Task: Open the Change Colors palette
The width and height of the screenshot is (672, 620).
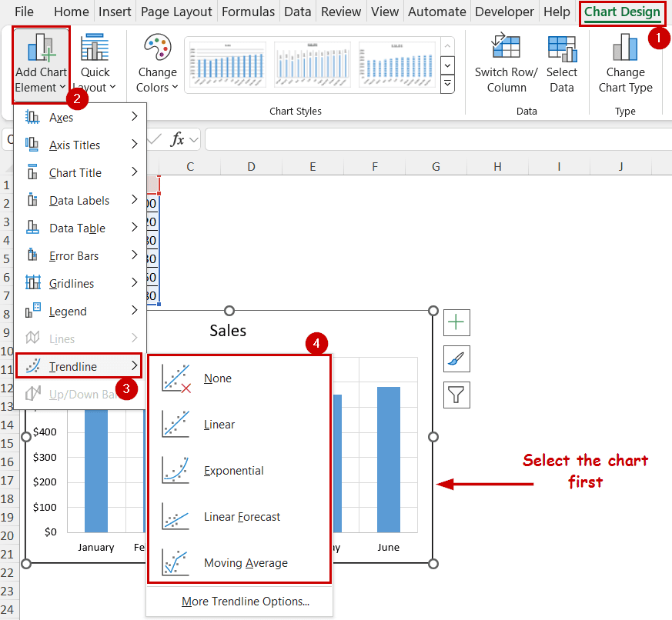Action: pos(157,64)
